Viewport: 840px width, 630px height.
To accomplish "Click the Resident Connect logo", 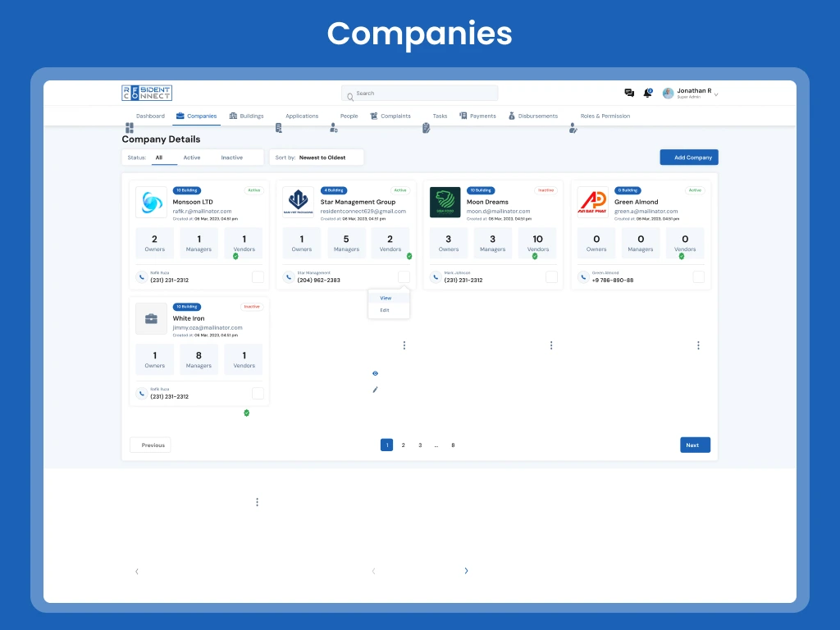I will [147, 94].
